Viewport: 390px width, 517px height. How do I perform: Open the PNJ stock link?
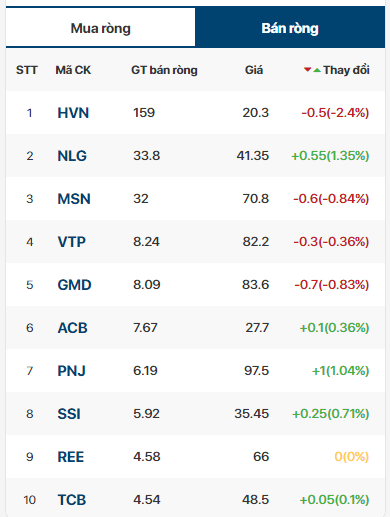pos(72,371)
